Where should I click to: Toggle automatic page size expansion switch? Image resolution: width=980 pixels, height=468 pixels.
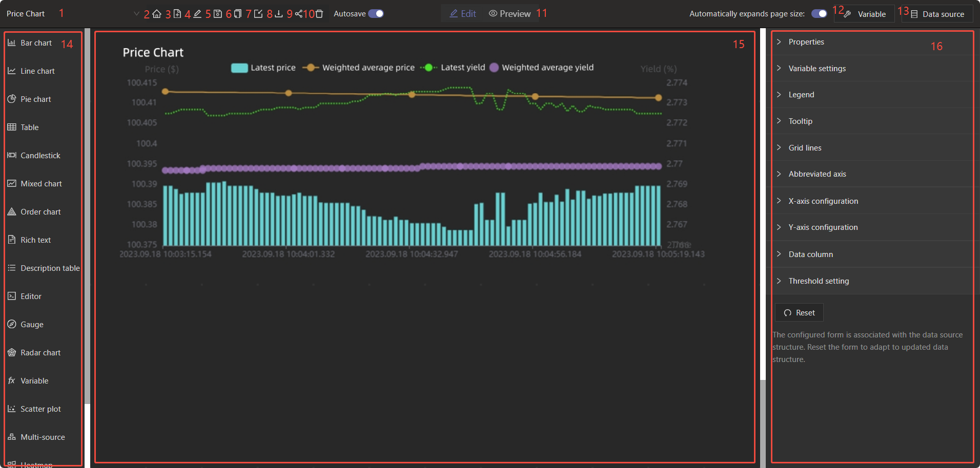819,14
